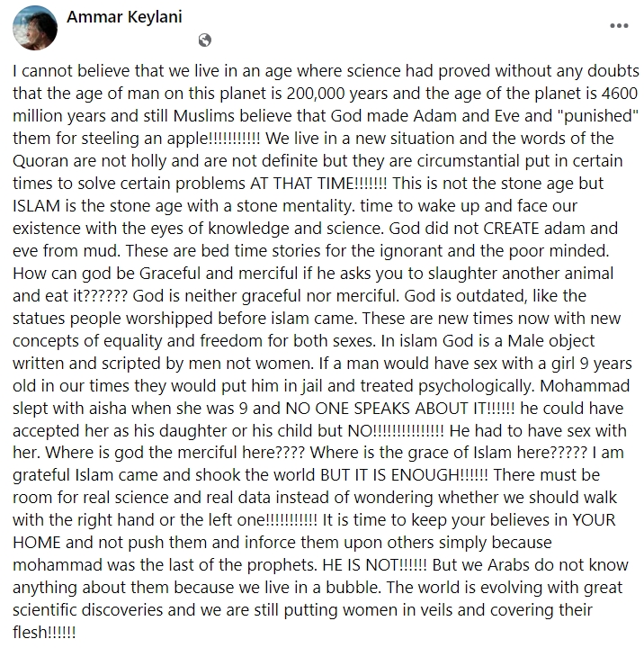
Task: Click the all-caps word "ISLAM" starting a line
Action: tap(36, 205)
